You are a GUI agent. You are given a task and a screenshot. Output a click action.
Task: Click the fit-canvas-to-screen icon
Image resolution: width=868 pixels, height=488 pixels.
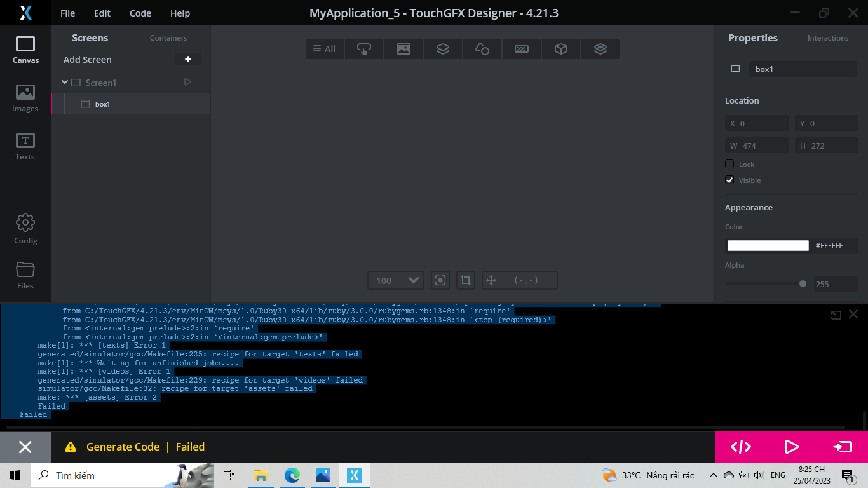point(440,280)
